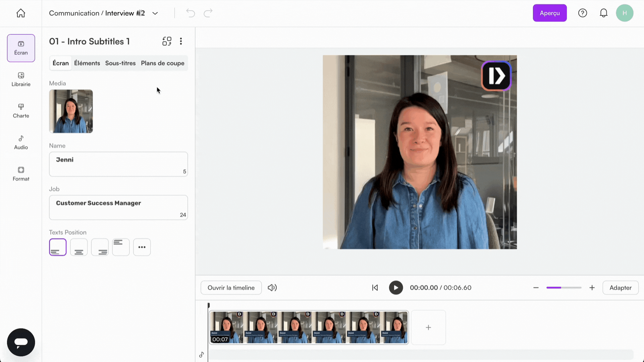
Task: Click the Ouvrir la timeline button
Action: (231, 288)
